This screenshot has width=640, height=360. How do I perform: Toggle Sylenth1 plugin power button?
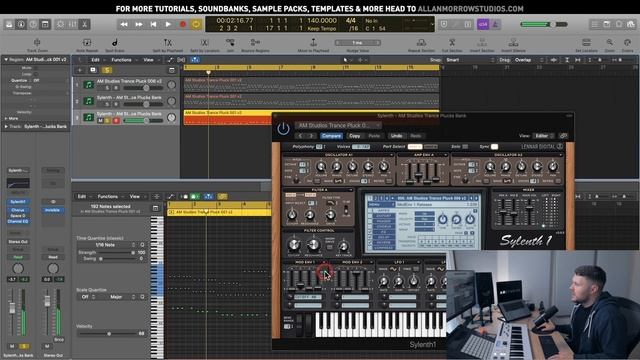[x=283, y=129]
